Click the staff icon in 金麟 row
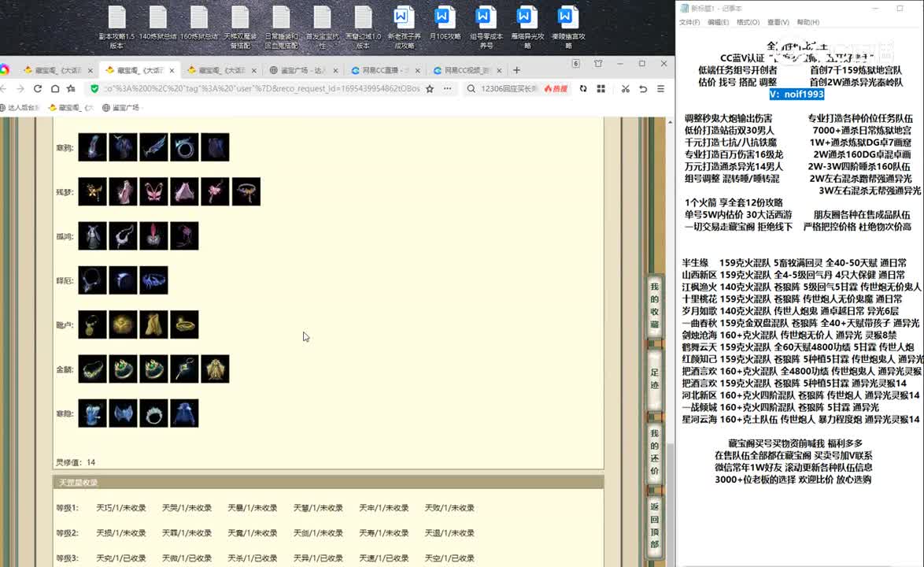Viewport: 924px width, 567px height. pyautogui.click(x=184, y=369)
